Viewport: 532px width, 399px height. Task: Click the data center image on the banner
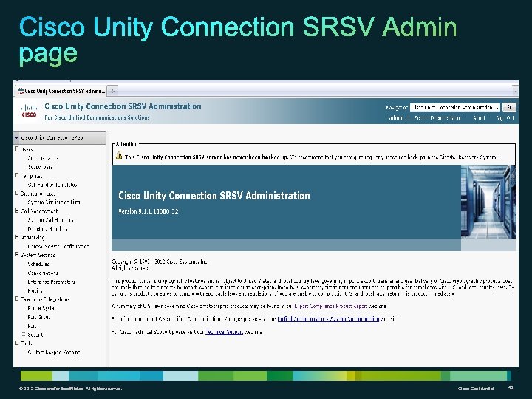tap(488, 202)
